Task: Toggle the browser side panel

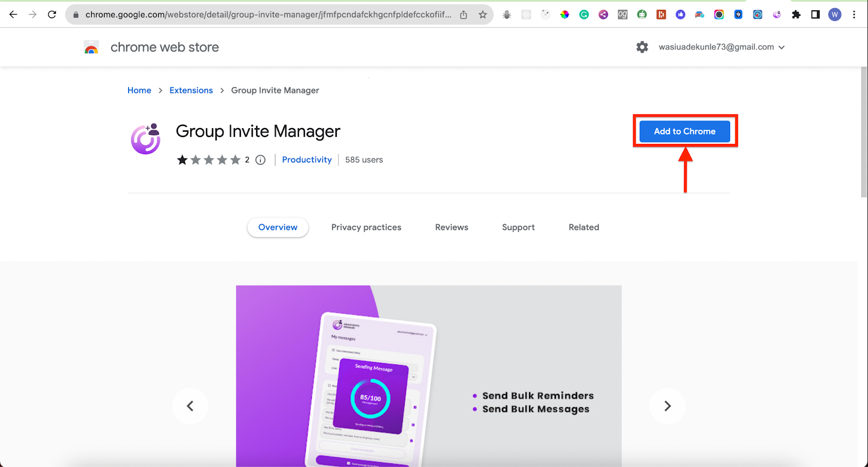Action: (x=815, y=15)
